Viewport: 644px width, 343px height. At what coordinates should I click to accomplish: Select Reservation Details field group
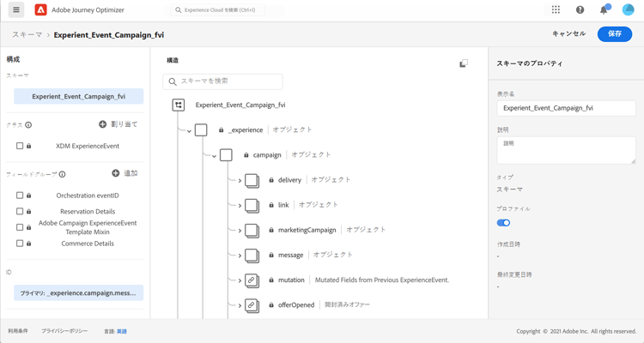(88, 212)
